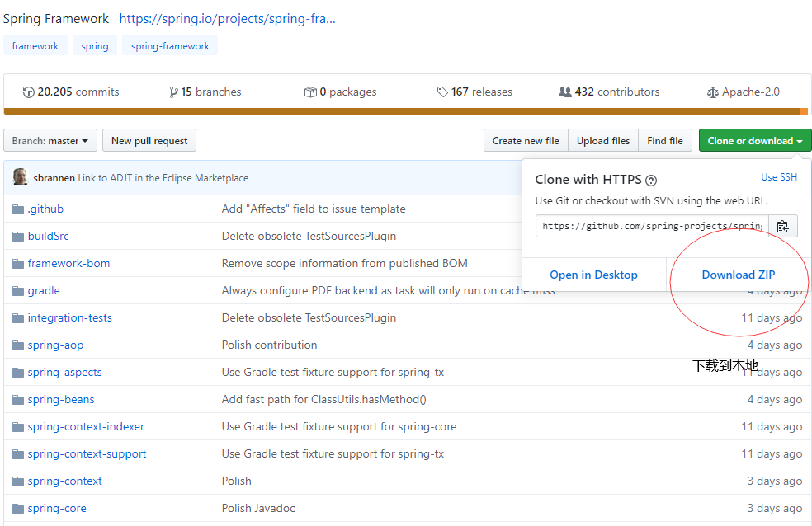
Task: Open the 0 packages tab
Action: (340, 92)
